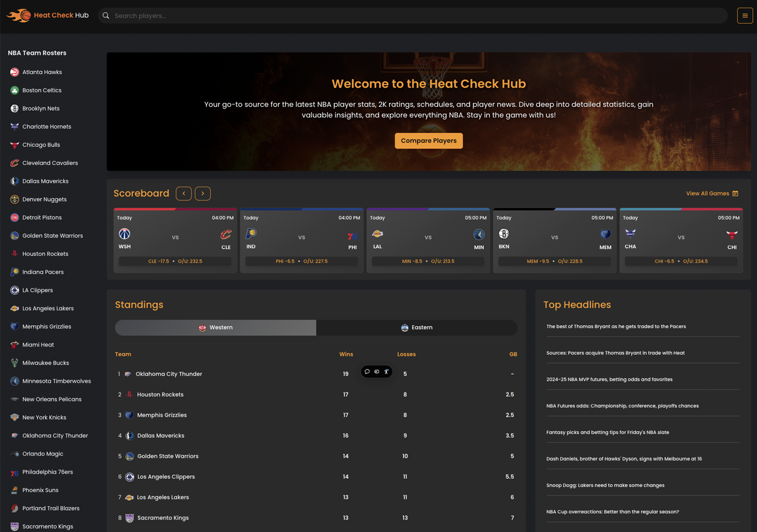Image resolution: width=757 pixels, height=532 pixels.
Task: Click the Heat Check Hub flaming basketball logo
Action: pos(18,15)
